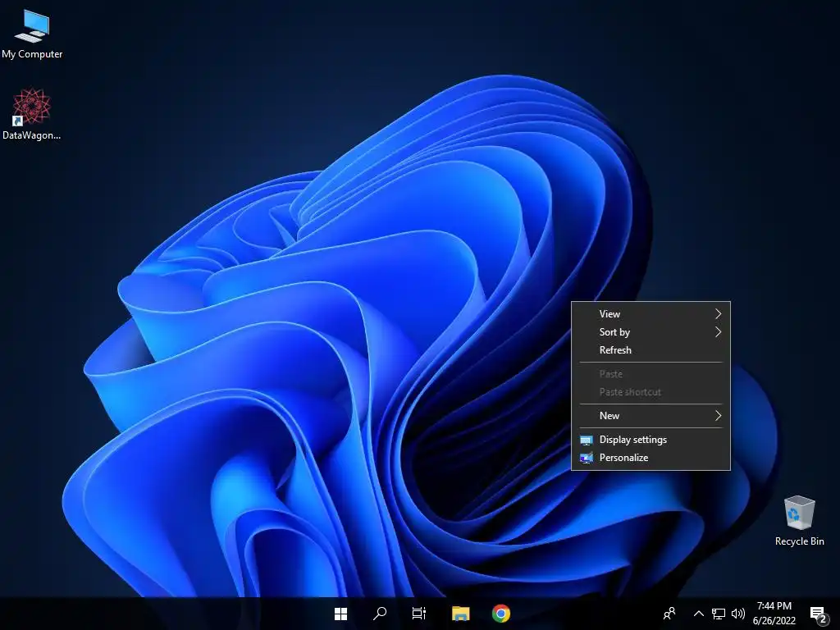The image size is (840, 630).
Task: Select the My Computer desktop icon
Action: 32,34
